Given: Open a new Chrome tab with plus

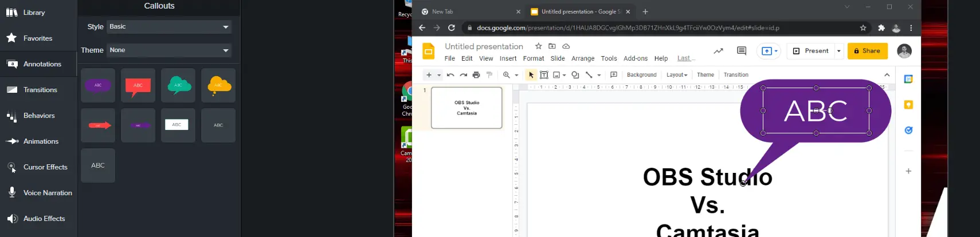Looking at the screenshot, I should pos(645,11).
